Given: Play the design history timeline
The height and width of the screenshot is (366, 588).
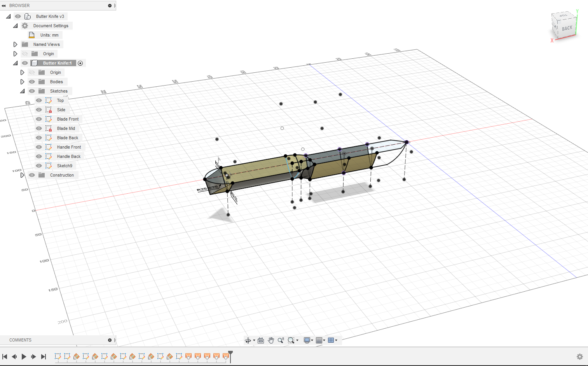Looking at the screenshot, I should 24,357.
